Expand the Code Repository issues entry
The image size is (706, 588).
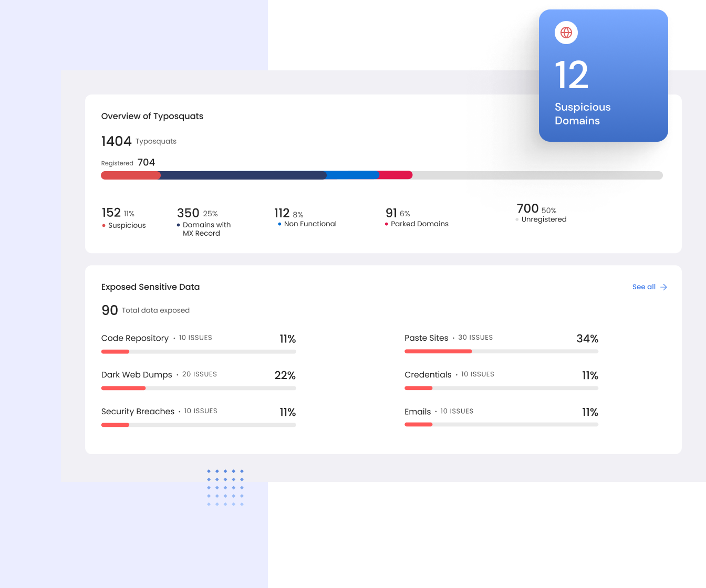(135, 338)
